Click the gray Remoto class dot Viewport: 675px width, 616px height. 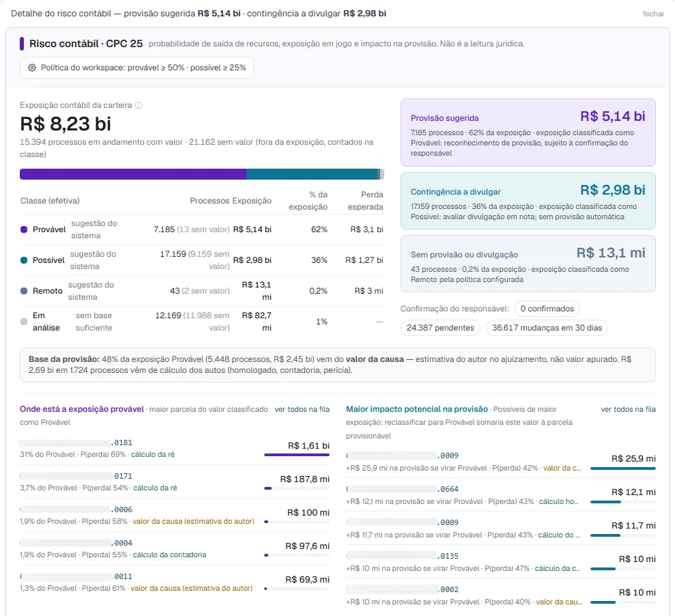[24, 291]
